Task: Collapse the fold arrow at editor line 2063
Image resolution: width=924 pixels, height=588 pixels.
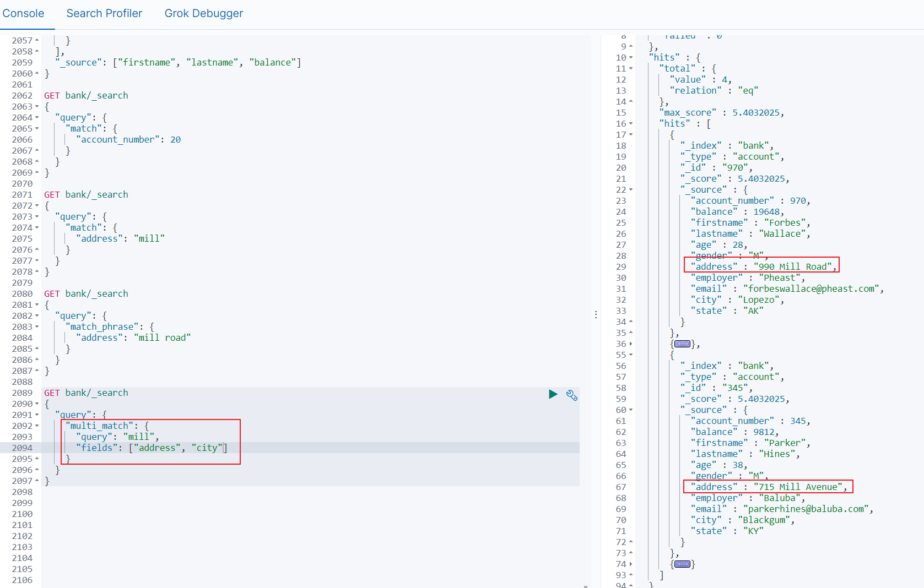Action: click(37, 107)
